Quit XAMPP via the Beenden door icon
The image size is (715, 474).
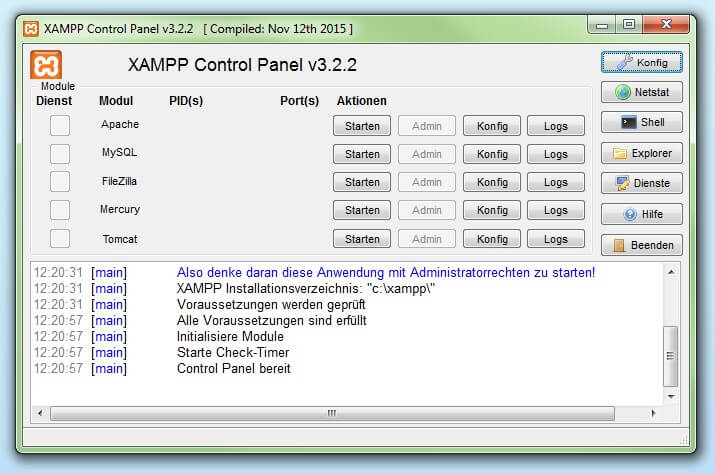click(x=641, y=245)
